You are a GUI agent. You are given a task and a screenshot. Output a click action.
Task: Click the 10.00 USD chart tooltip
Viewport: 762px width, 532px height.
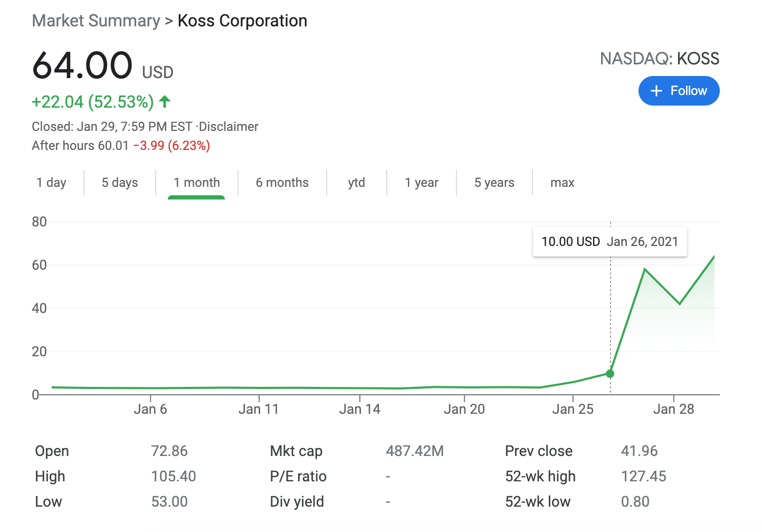click(610, 242)
